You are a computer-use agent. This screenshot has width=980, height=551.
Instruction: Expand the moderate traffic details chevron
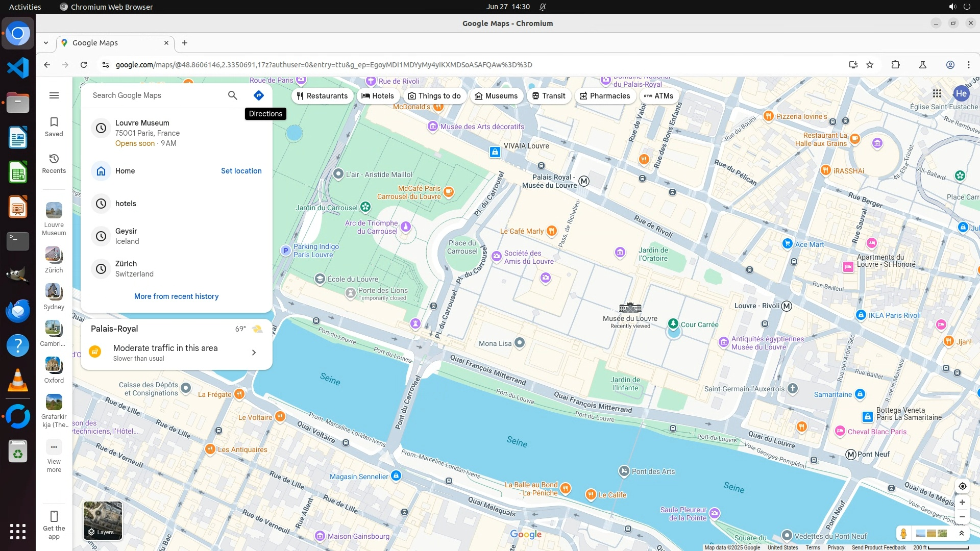pyautogui.click(x=254, y=353)
